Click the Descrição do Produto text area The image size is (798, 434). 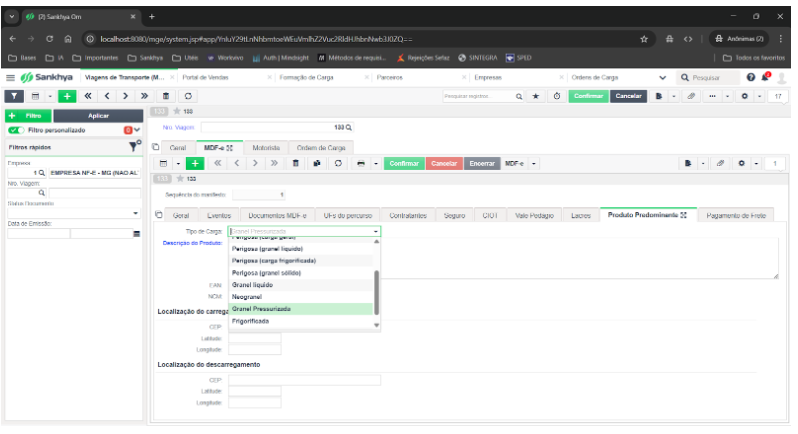click(579, 258)
